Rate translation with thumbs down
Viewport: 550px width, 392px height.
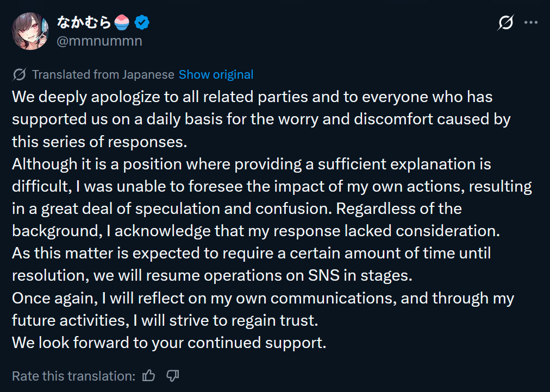pos(173,376)
